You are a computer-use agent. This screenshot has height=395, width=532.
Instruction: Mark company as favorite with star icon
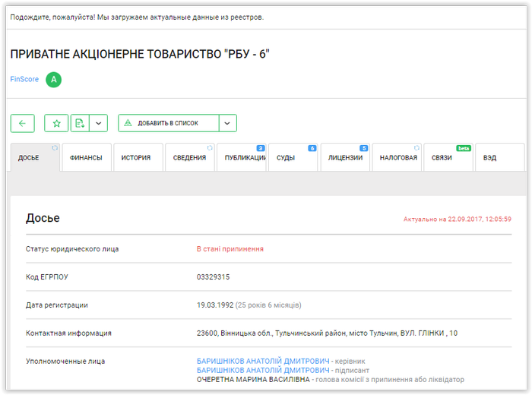[56, 123]
